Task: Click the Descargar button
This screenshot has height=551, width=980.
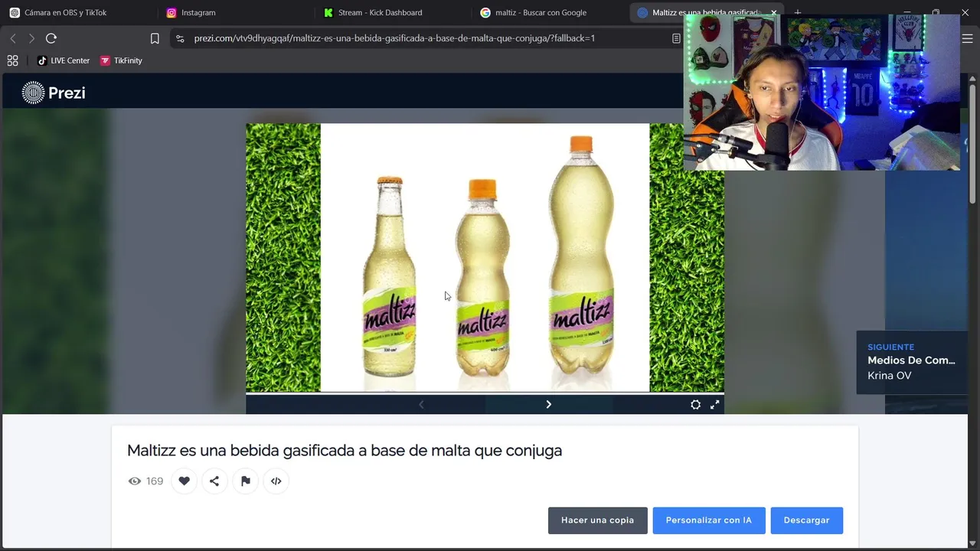Action: 806,520
